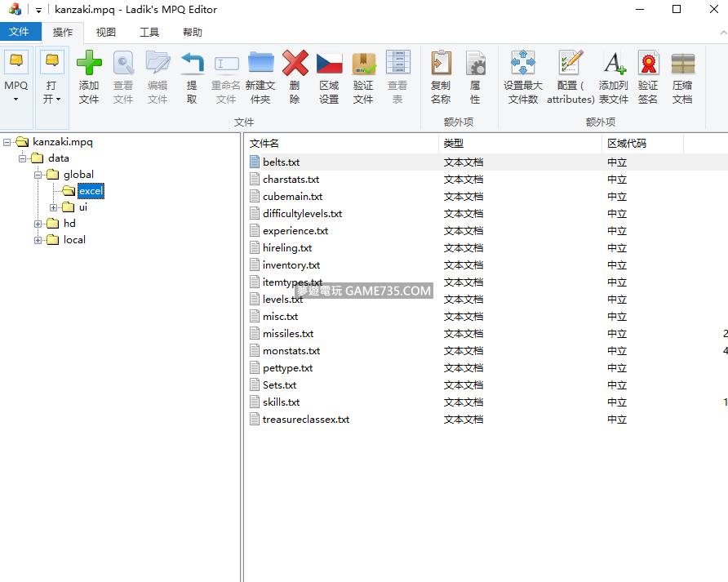Select monstats.txt in the file list

pos(291,351)
